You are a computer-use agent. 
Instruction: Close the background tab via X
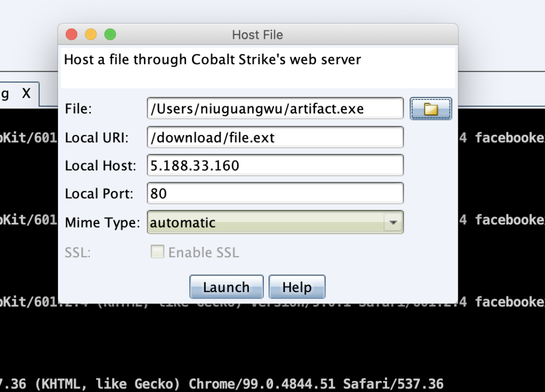(26, 93)
